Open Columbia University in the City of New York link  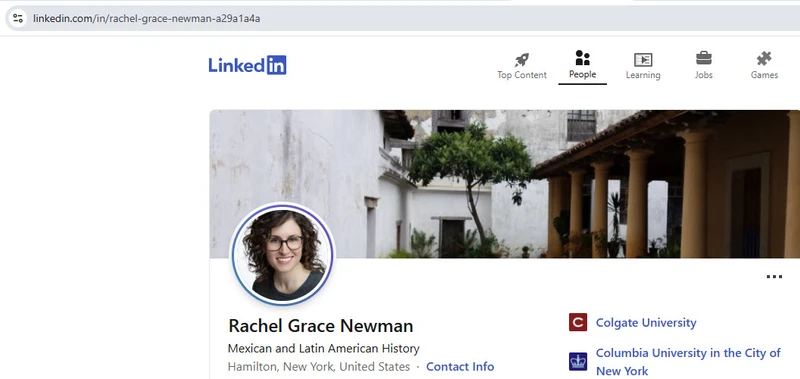click(688, 362)
